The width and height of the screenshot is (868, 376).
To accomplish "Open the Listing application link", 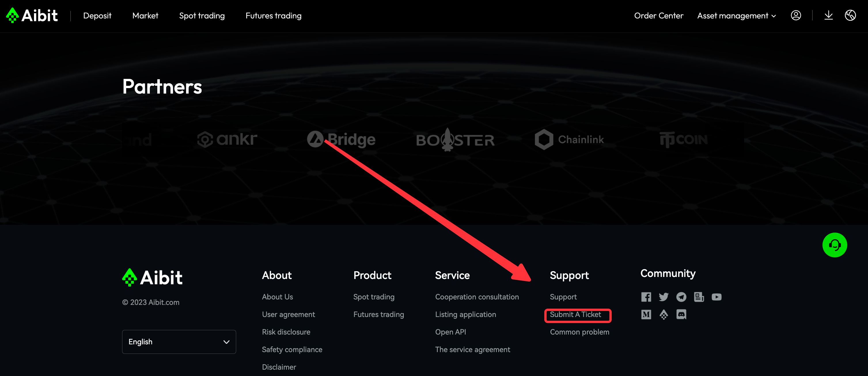I will [465, 314].
